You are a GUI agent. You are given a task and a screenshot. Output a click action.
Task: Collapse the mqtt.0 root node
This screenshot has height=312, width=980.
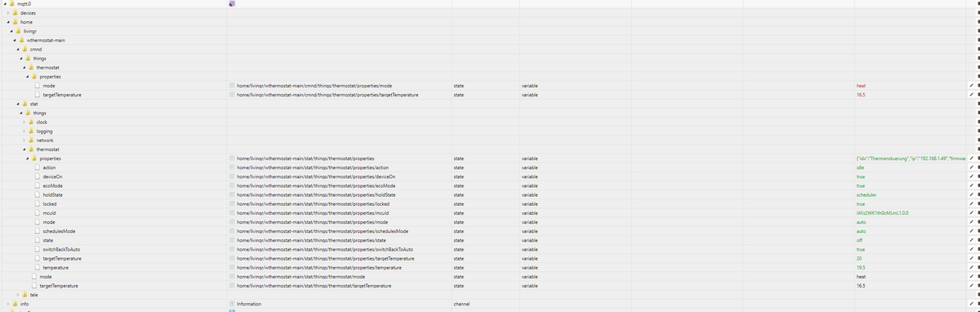pos(5,4)
